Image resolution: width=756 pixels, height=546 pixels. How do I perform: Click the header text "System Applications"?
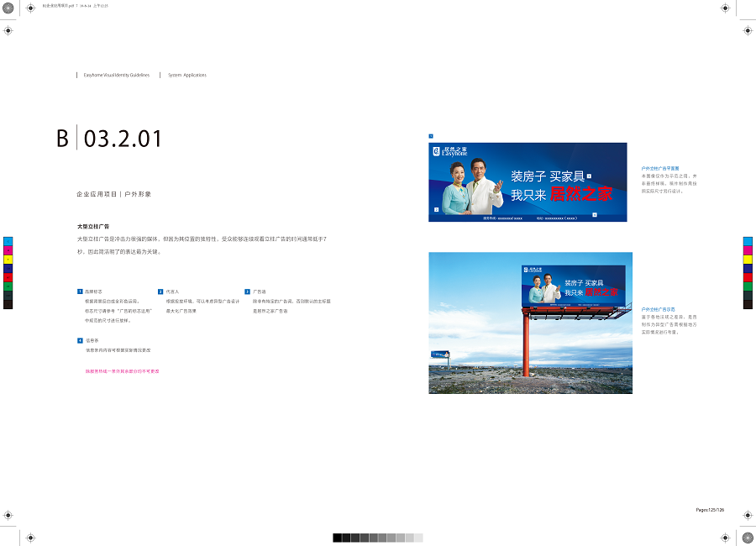click(x=187, y=75)
